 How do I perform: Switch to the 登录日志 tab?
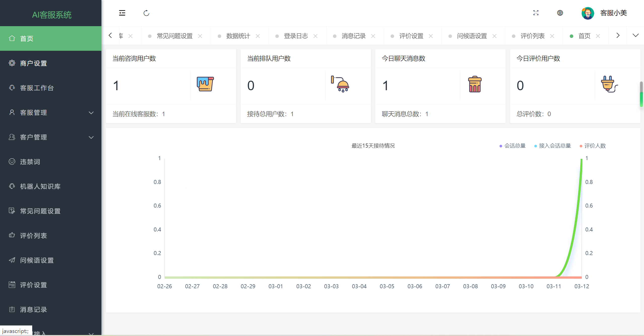tap(296, 36)
